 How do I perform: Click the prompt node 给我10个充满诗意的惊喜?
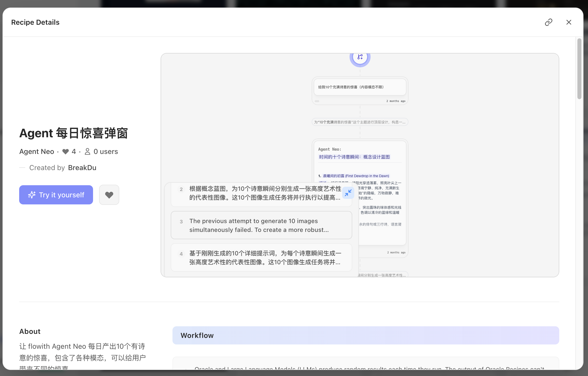(360, 87)
